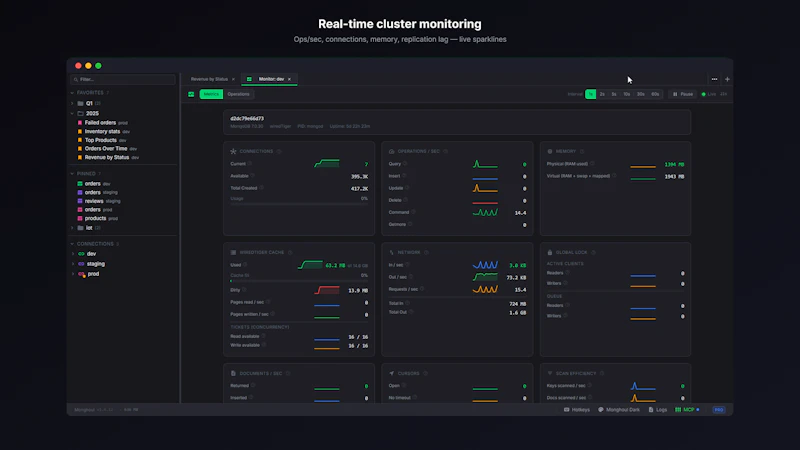Image resolution: width=800 pixels, height=450 pixels.
Task: Click the monitor icon on the Monitor: dev tab
Action: (x=249, y=79)
